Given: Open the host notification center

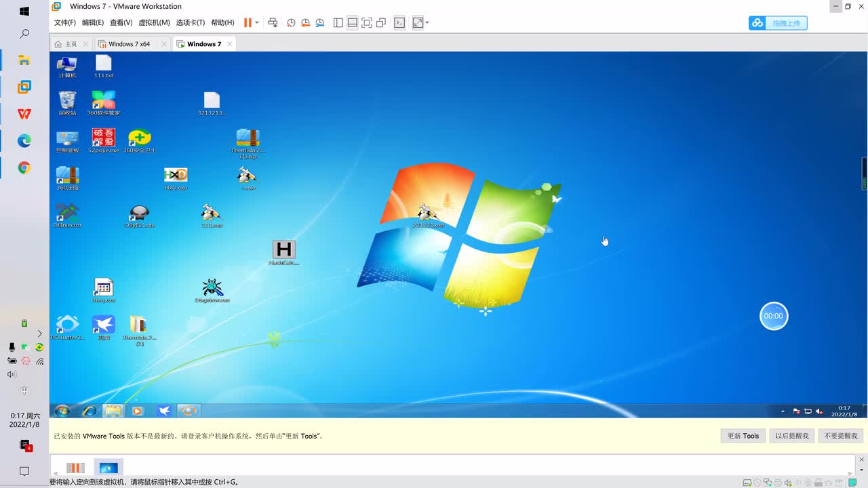Looking at the screenshot, I should 24,471.
